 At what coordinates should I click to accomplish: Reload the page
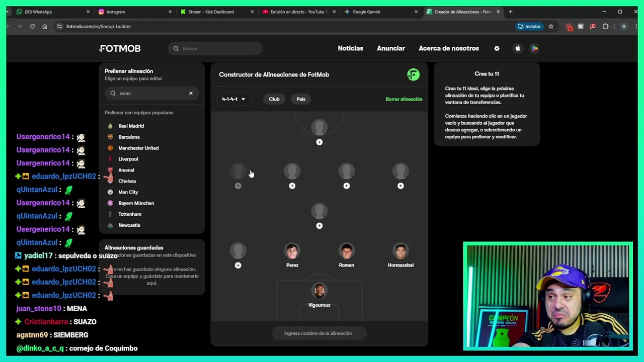click(x=32, y=27)
